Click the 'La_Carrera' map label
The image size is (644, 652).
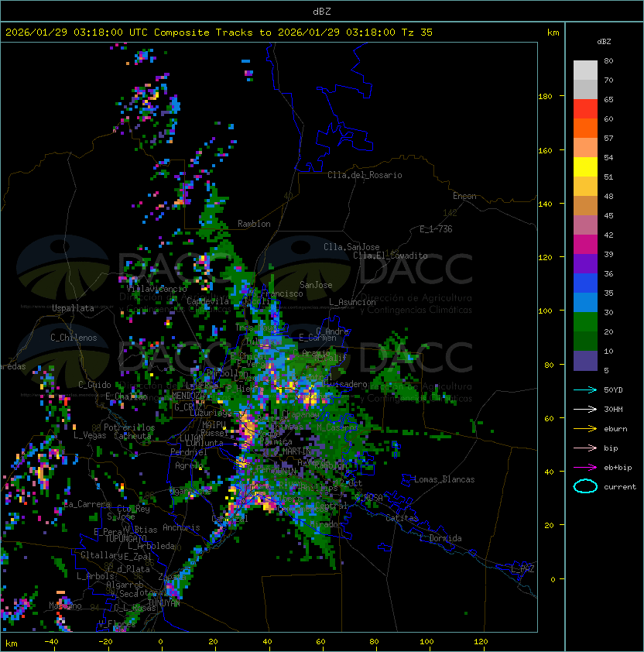(x=87, y=504)
